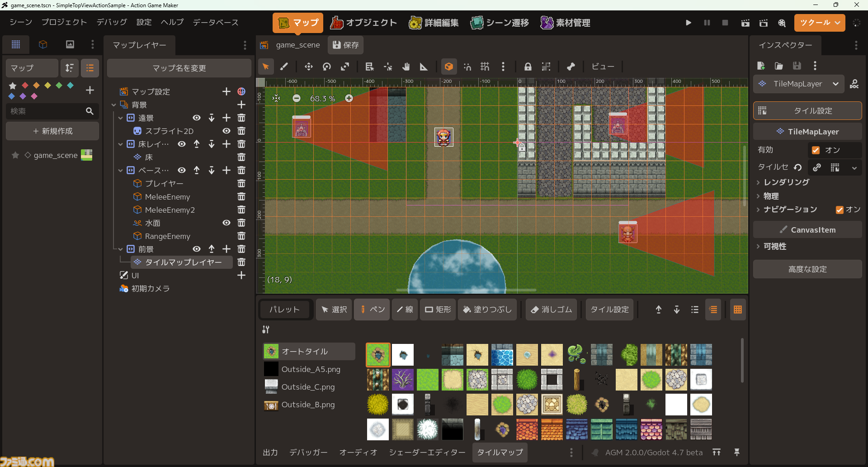The width and height of the screenshot is (868, 467).
Task: Select the red diamond color tag filter
Action: (25, 85)
